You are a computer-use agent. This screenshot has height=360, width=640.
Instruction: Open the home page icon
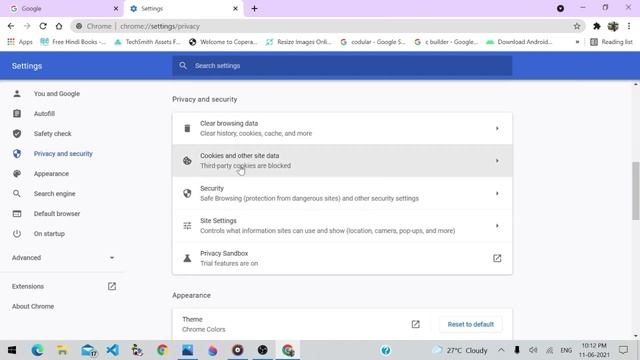click(59, 26)
